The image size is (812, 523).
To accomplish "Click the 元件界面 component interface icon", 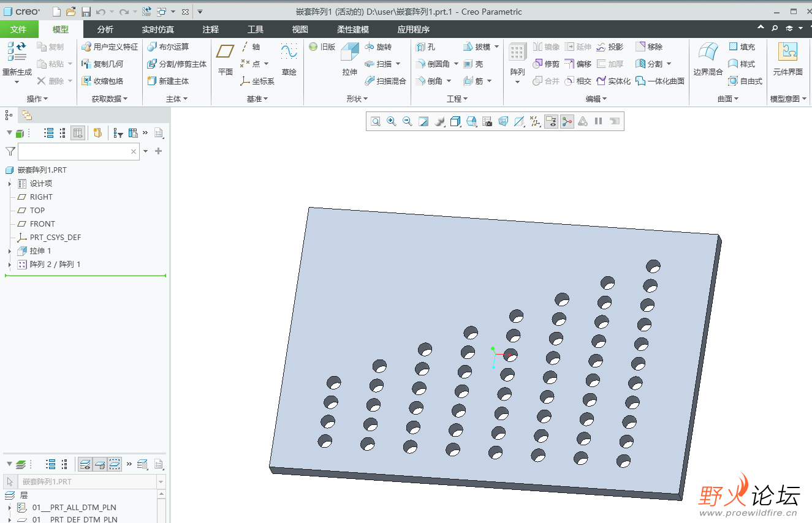I will 787,52.
